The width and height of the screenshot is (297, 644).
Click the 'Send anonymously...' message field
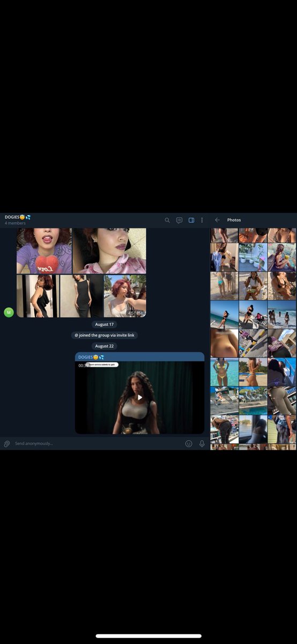pos(96,444)
